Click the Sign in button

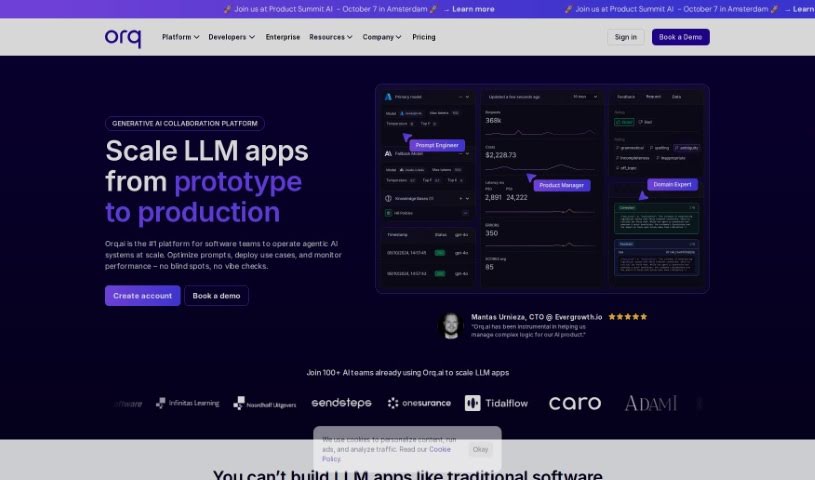(625, 37)
